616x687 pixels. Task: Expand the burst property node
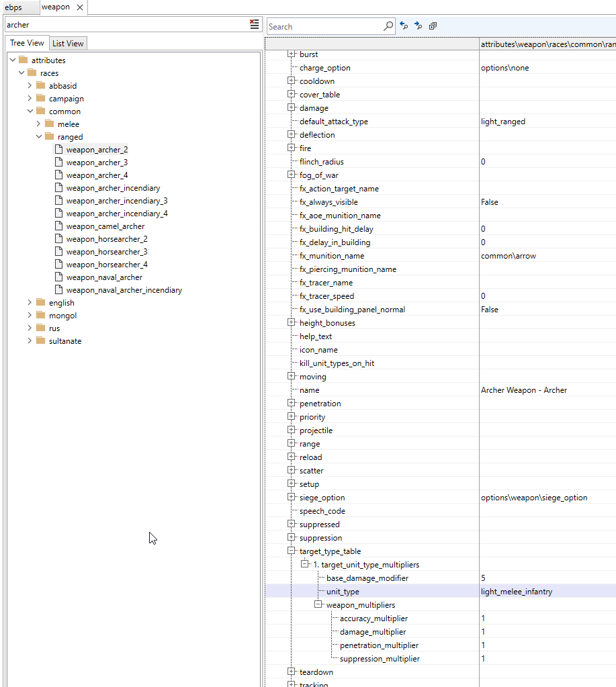click(292, 54)
